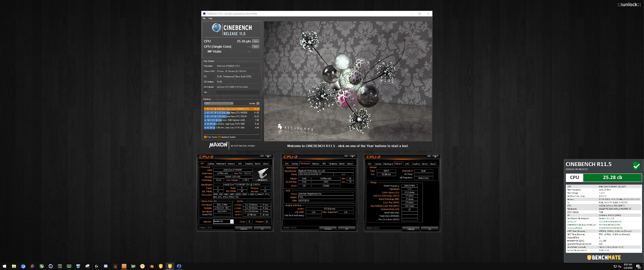Select the Core i7 CPU 960 ranking row
The height and width of the screenshot is (270, 644).
pos(232,124)
